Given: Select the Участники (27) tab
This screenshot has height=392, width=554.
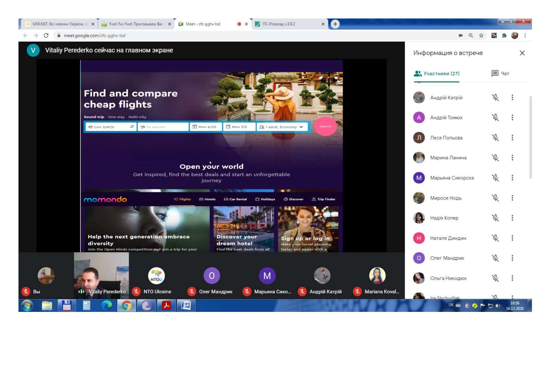Looking at the screenshot, I should coord(437,73).
